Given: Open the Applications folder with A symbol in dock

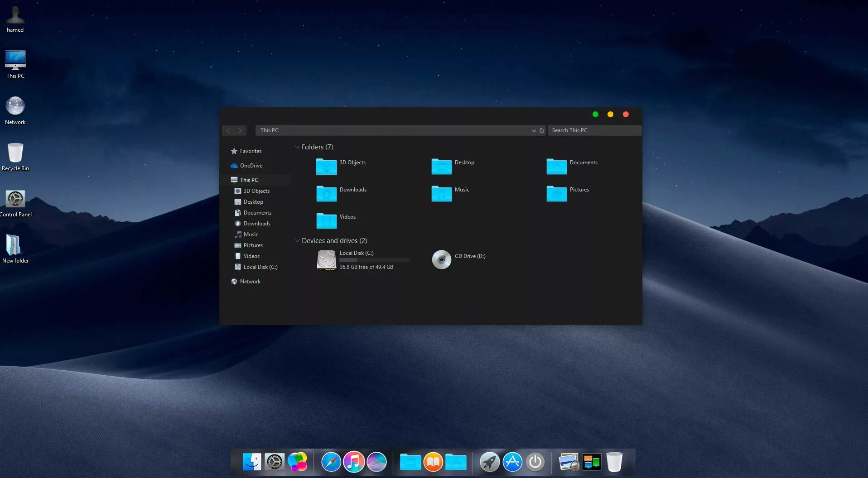Looking at the screenshot, I should pos(456,462).
